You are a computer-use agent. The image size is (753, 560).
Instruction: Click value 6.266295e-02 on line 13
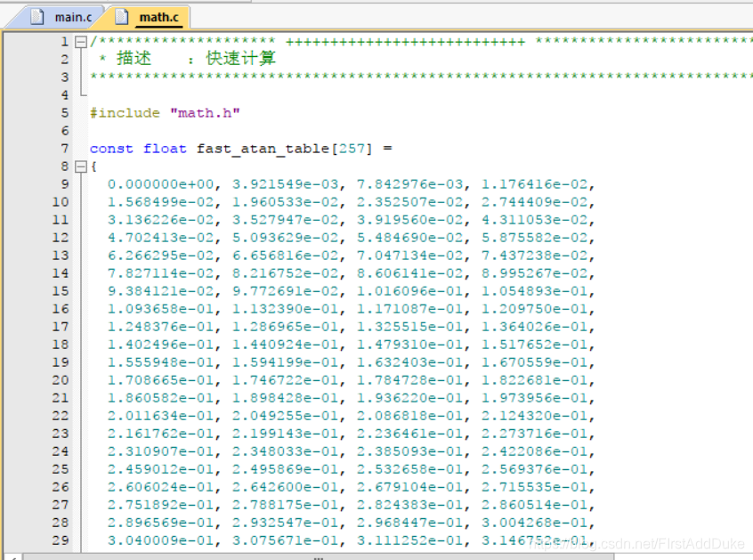click(161, 256)
